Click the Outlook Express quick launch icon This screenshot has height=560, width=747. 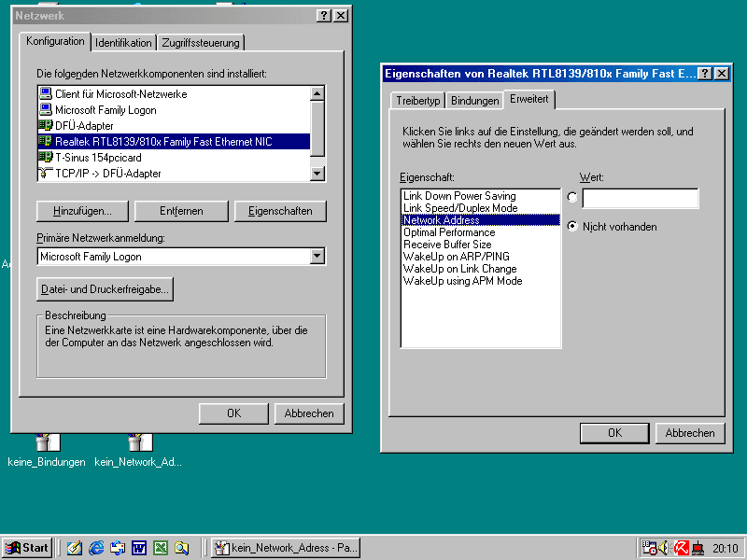click(118, 548)
